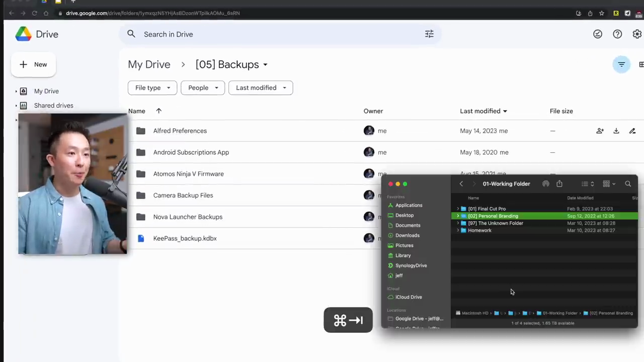Open Finder search magnifier
This screenshot has height=362, width=644.
(x=628, y=184)
